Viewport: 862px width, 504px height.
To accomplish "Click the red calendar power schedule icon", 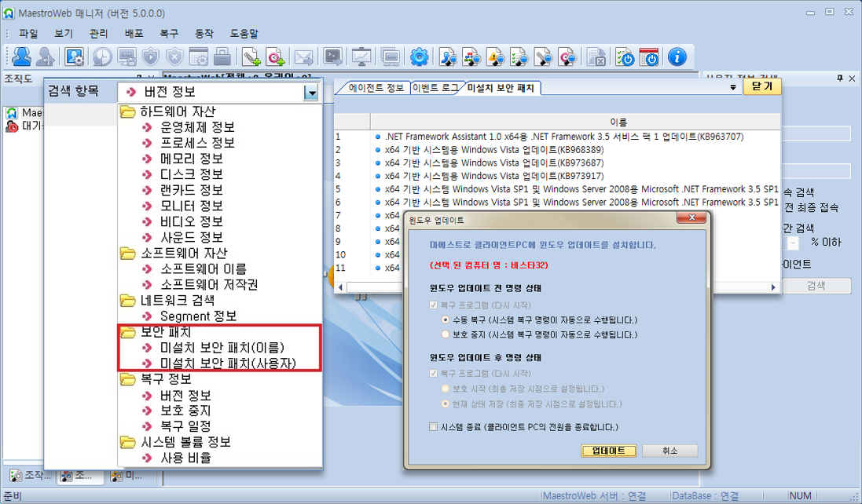I will 649,57.
